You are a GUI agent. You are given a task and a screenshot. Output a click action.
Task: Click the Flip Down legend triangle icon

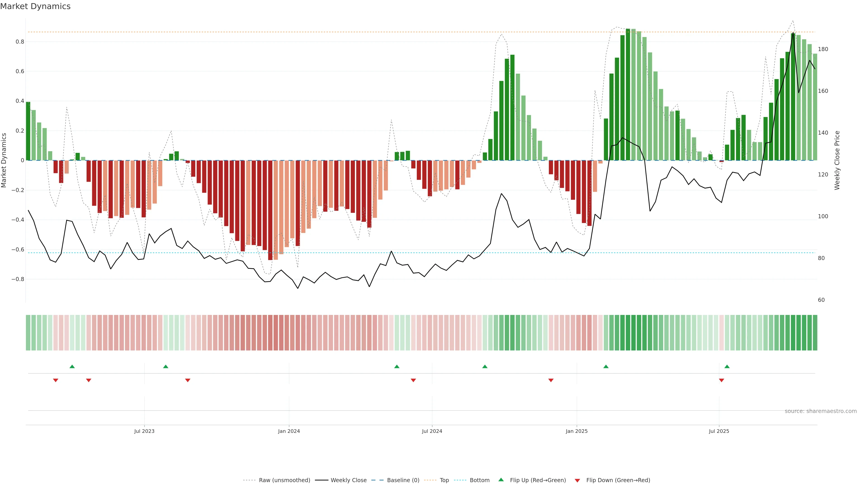point(577,481)
